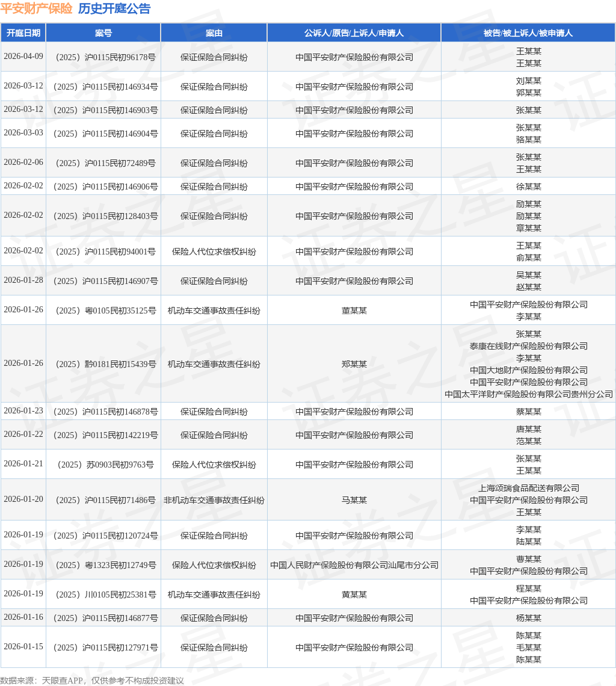This screenshot has width=616, height=686.
Task: Click date cell 2026-01-20
Action: click(23, 499)
